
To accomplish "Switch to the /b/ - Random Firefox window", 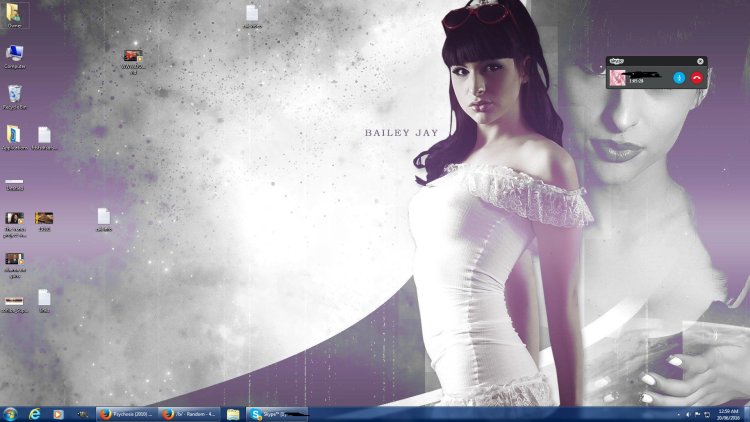I will [x=189, y=414].
